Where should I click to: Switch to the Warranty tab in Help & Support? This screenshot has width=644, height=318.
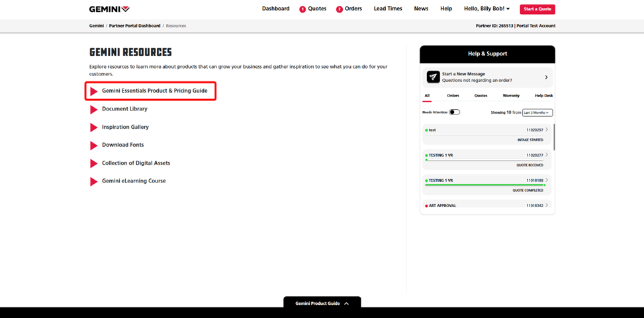(x=511, y=96)
